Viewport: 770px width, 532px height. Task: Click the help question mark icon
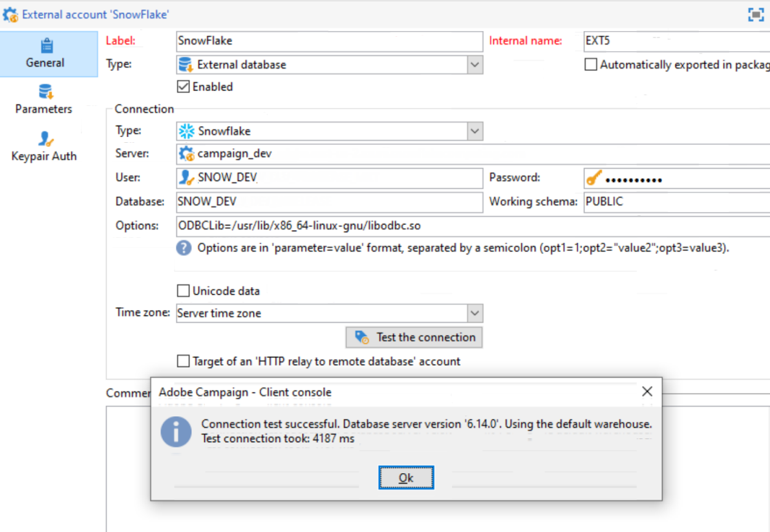point(184,248)
